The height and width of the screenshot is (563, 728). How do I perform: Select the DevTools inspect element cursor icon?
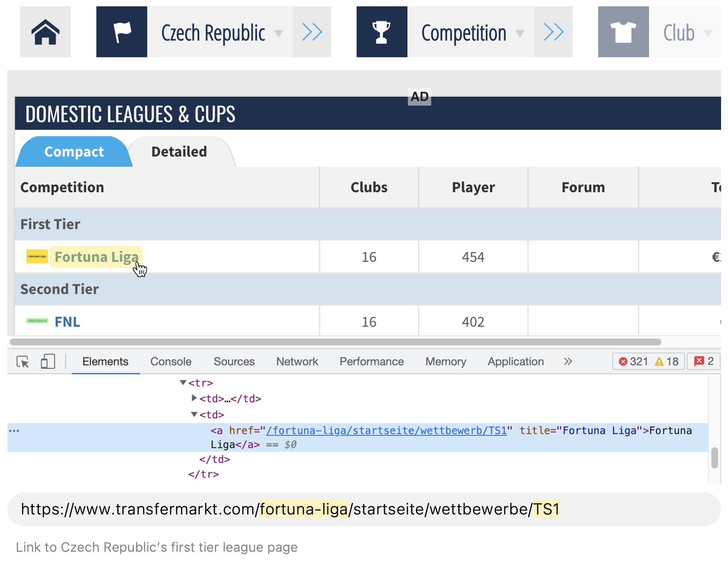click(x=23, y=362)
